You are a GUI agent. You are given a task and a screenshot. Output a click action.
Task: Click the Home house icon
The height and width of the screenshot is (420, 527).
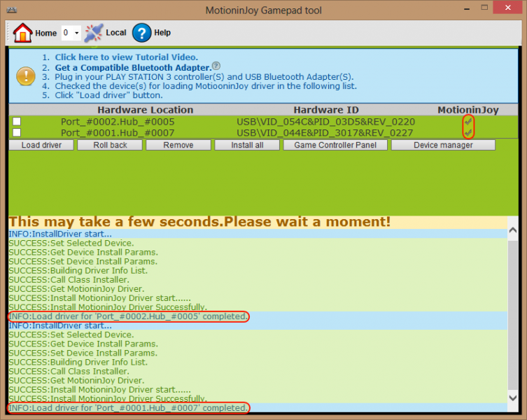tap(22, 33)
